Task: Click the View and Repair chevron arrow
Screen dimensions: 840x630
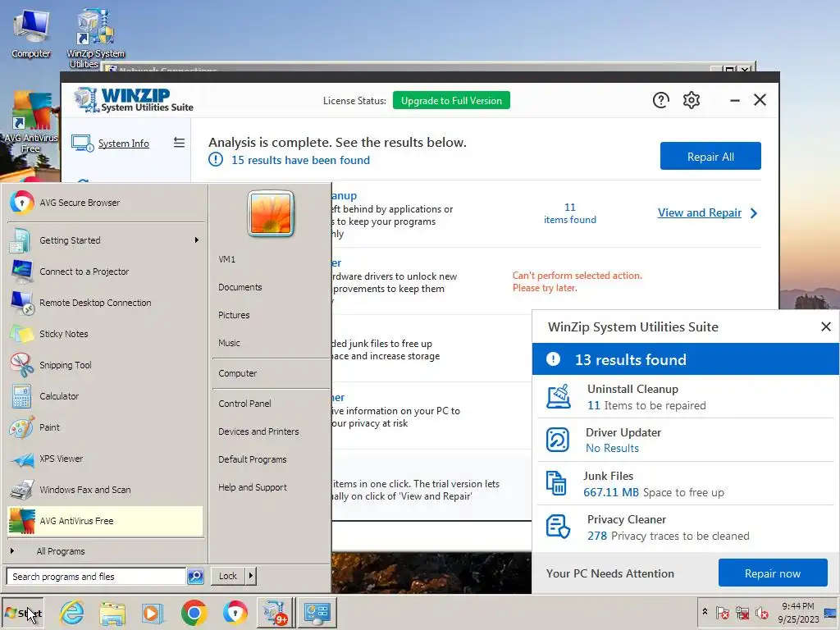Action: (754, 213)
